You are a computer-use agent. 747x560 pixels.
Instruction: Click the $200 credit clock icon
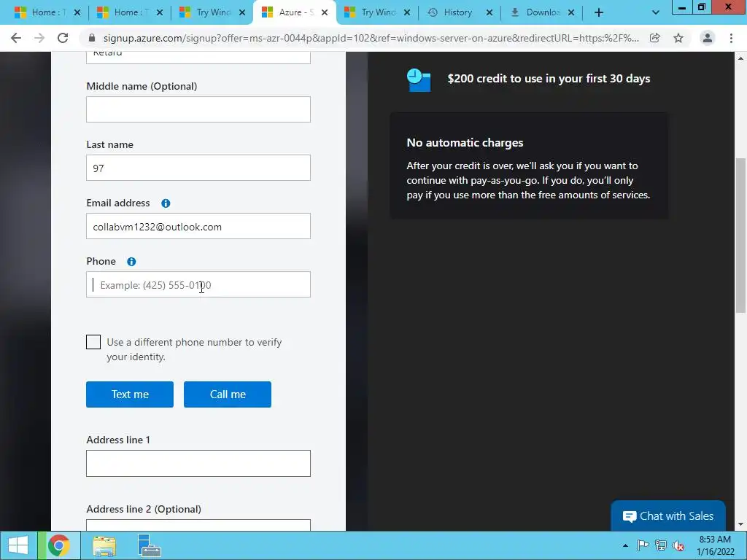pos(419,80)
